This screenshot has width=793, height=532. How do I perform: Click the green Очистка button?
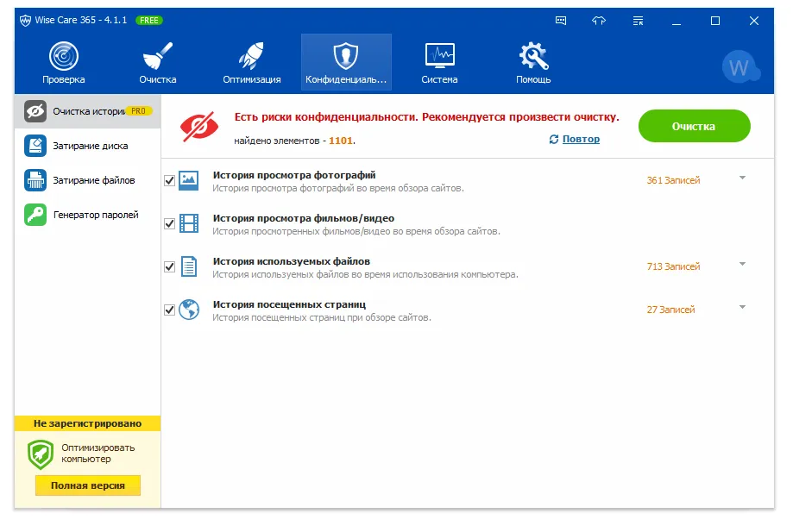pyautogui.click(x=695, y=126)
